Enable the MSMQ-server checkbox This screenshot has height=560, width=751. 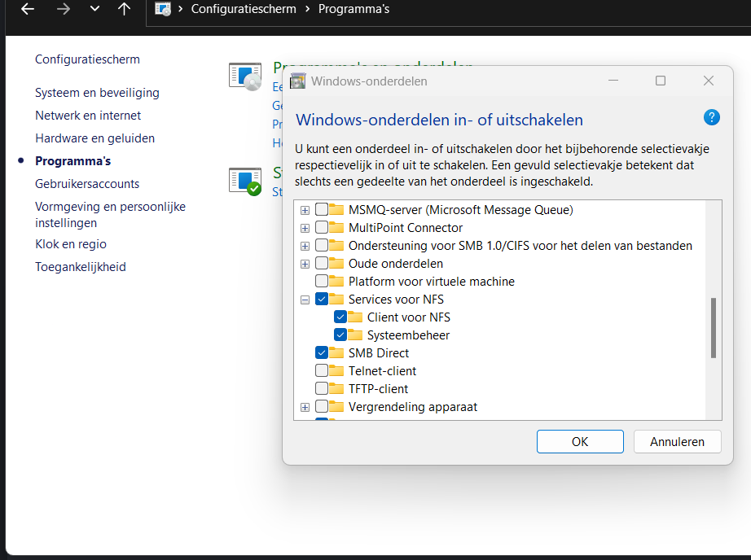click(322, 209)
